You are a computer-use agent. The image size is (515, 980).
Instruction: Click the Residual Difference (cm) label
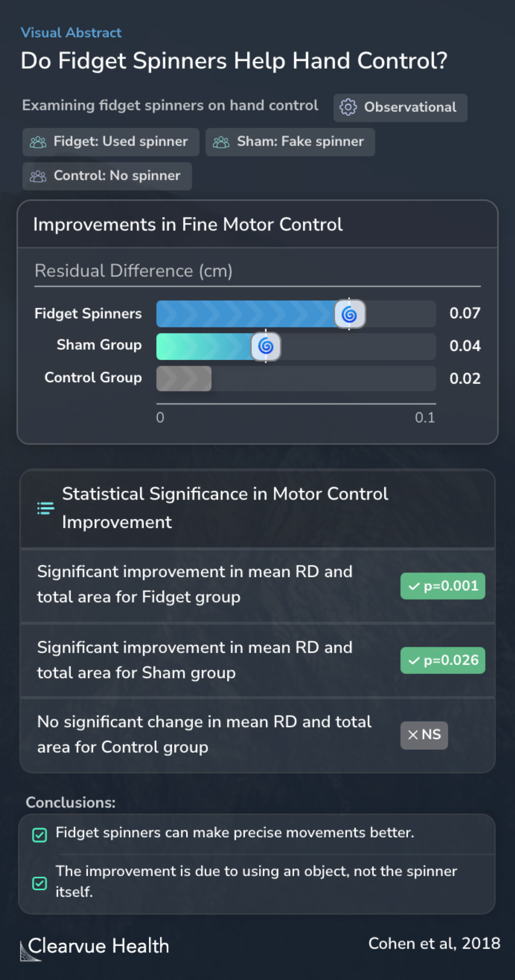(134, 271)
